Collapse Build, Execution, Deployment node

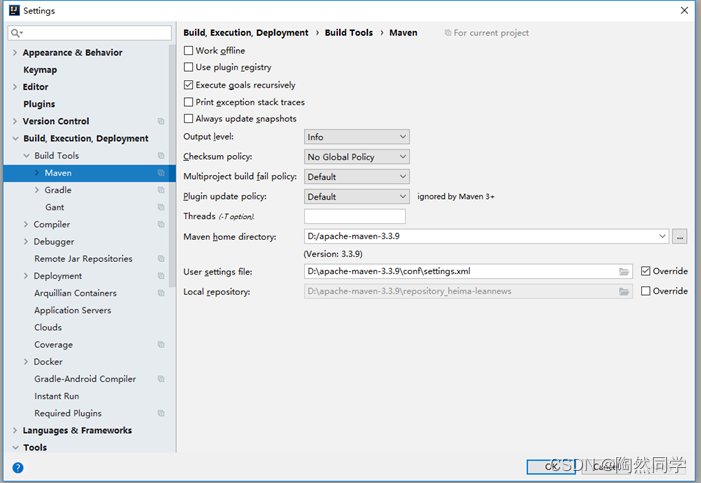coord(16,138)
